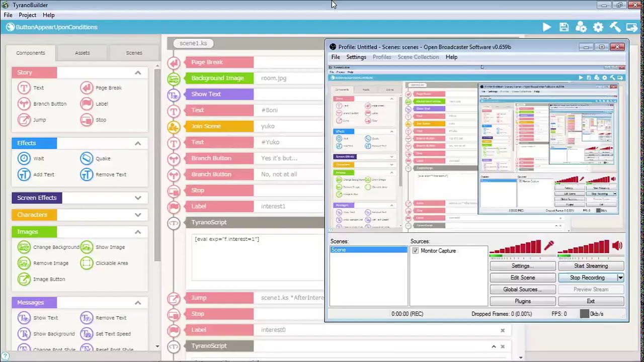Open the Help menu in OBS window
Viewport: 644px width, 362px height.
[x=451, y=57]
